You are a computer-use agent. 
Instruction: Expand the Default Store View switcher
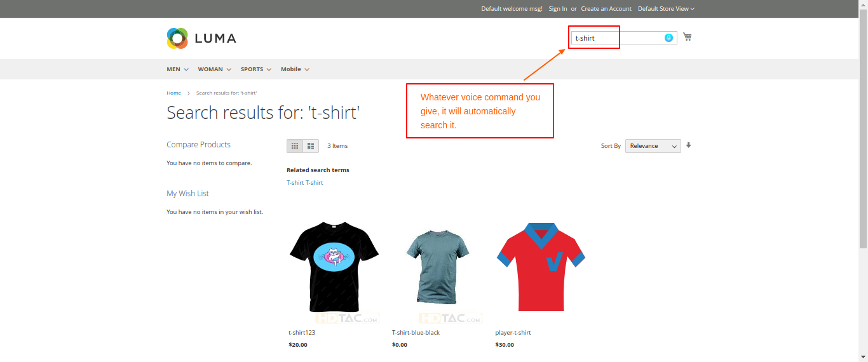666,9
